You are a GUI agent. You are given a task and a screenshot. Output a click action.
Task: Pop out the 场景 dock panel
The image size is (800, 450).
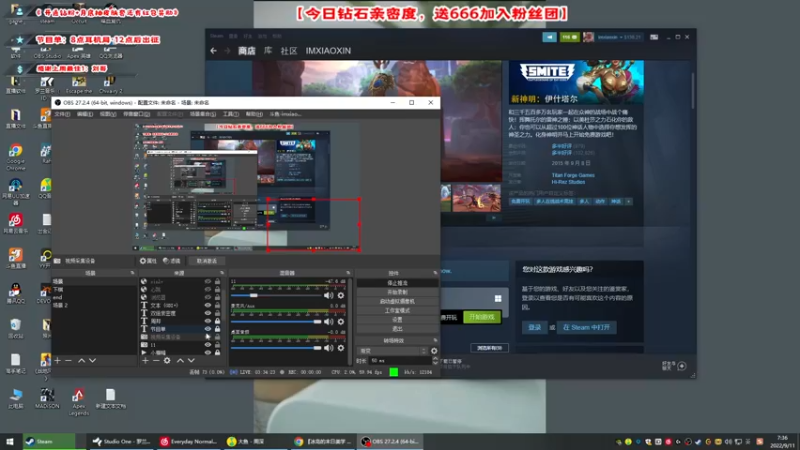pos(132,273)
